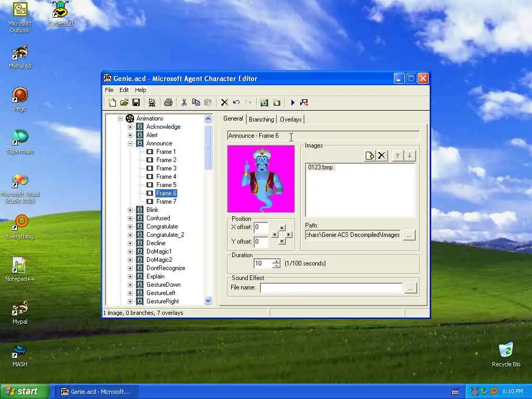The image size is (532, 399).
Task: Click the Save floppy disk icon
Action: click(137, 102)
